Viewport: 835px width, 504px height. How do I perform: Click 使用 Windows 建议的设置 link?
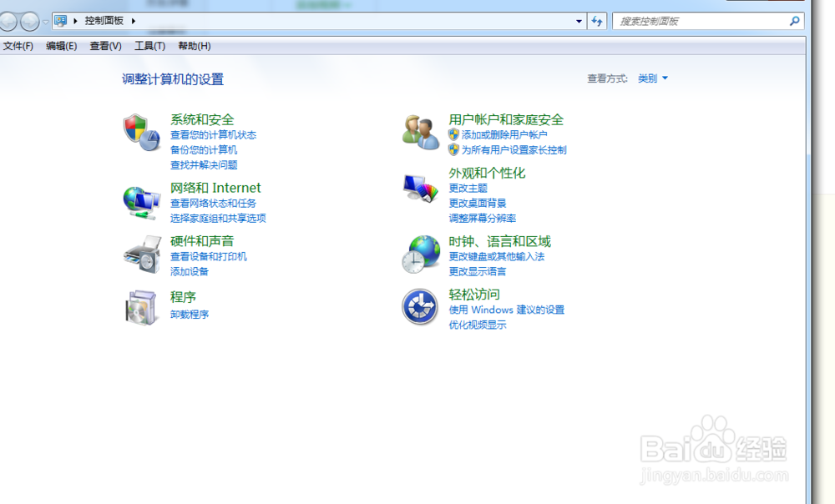(x=507, y=310)
